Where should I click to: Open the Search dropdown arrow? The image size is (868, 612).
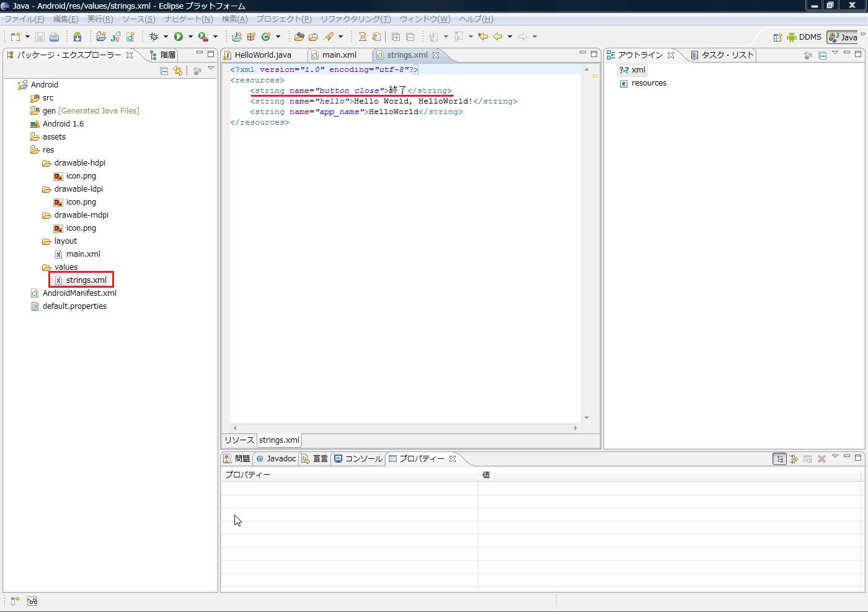coord(340,37)
